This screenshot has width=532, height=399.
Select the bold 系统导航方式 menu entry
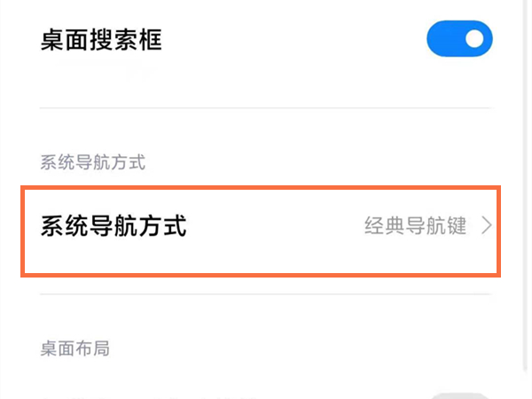(113, 226)
